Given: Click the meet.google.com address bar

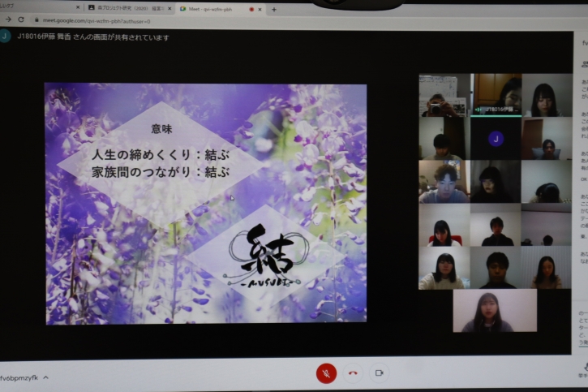Looking at the screenshot, I should (x=97, y=21).
